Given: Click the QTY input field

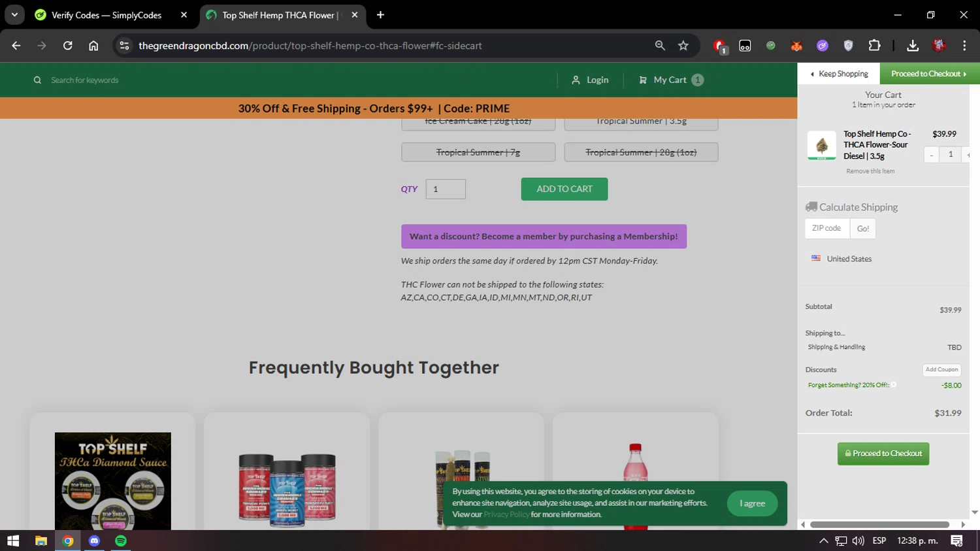Looking at the screenshot, I should pos(446,189).
